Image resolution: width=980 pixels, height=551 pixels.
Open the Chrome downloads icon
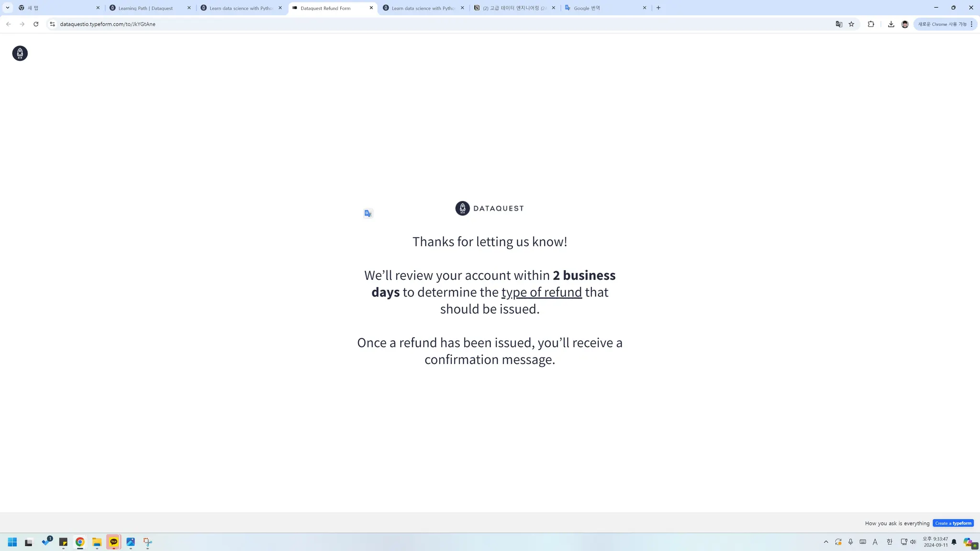click(891, 24)
